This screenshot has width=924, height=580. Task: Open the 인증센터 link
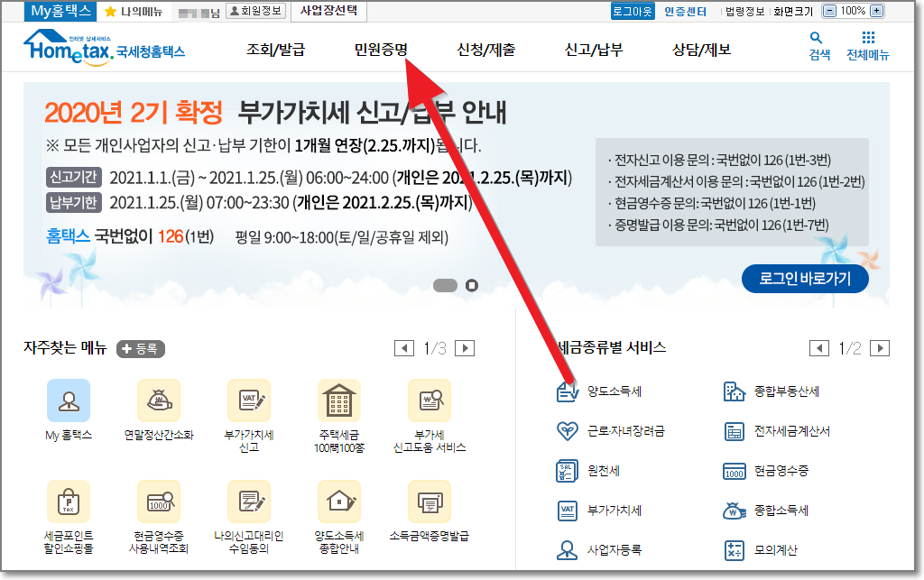(x=686, y=11)
